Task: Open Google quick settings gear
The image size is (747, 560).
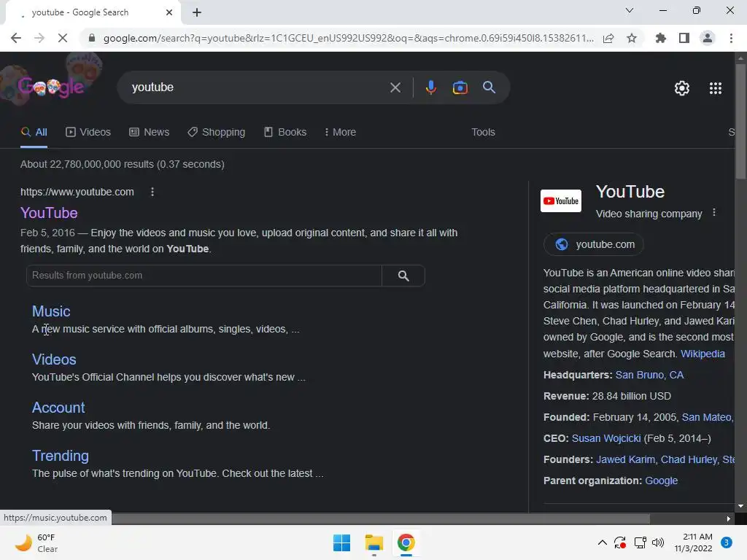Action: [682, 88]
